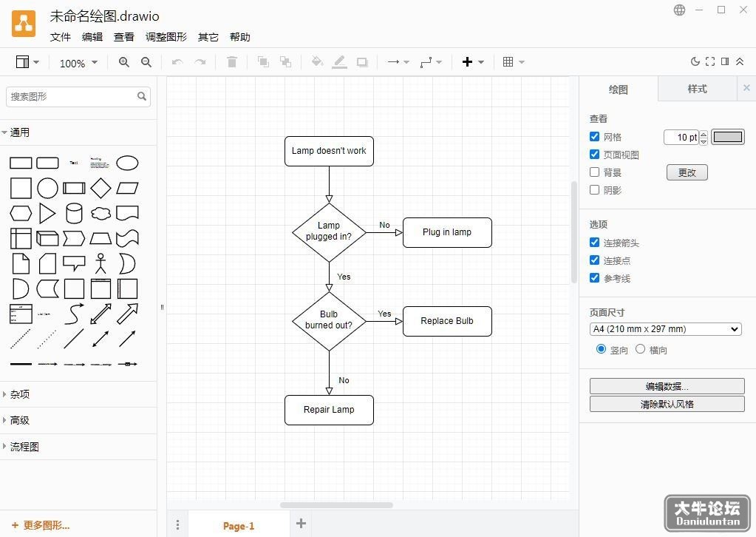The image size is (756, 537).
Task: Enable the 阴影 checkbox
Action: click(594, 190)
